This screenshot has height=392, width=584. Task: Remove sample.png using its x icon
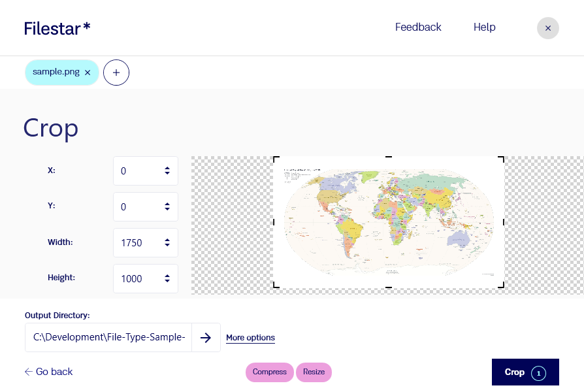click(88, 73)
